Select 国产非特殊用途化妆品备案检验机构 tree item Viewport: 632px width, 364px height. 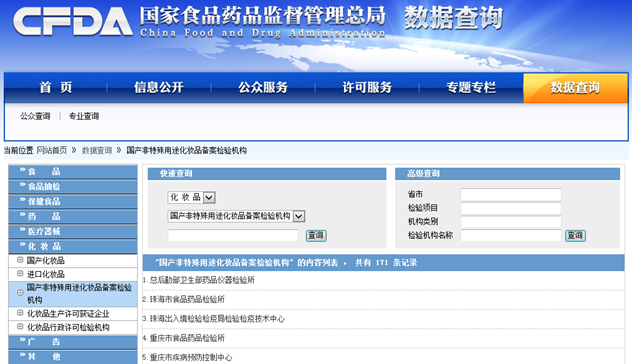pos(79,293)
